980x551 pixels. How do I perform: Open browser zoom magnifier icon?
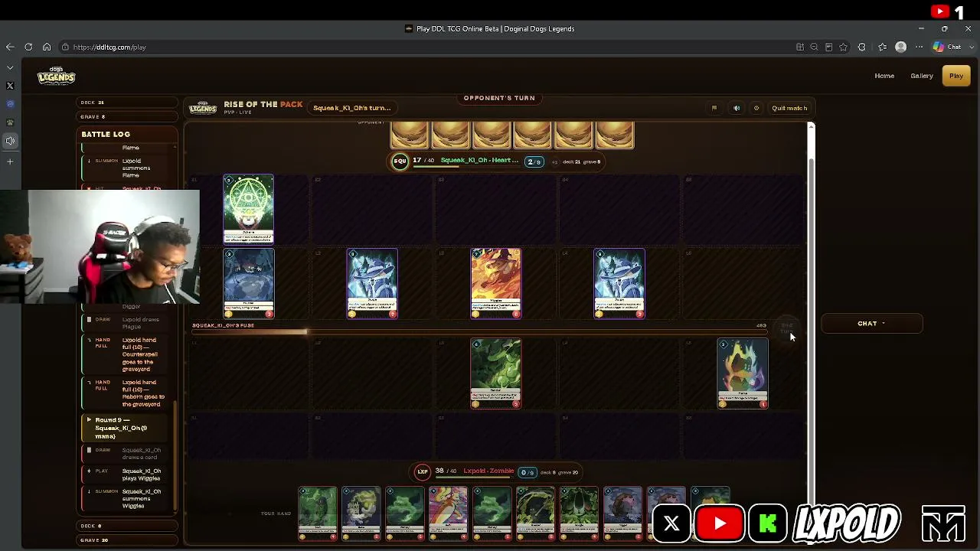tap(814, 47)
